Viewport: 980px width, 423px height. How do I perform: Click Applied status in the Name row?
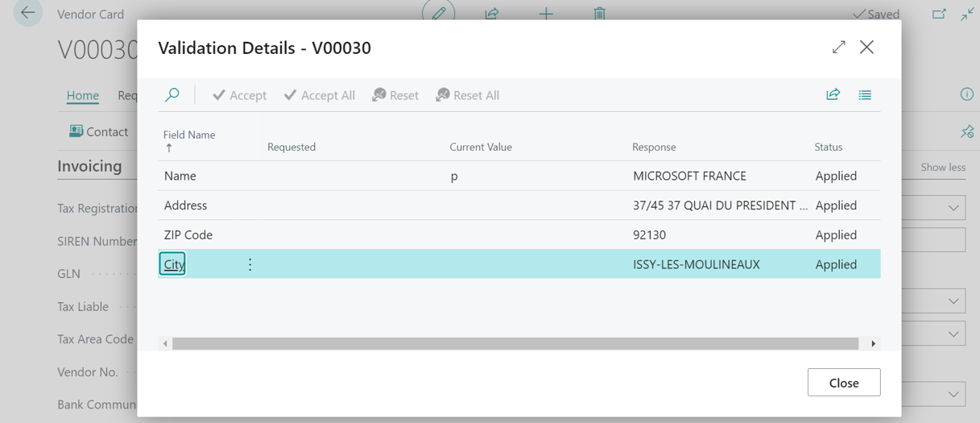836,176
